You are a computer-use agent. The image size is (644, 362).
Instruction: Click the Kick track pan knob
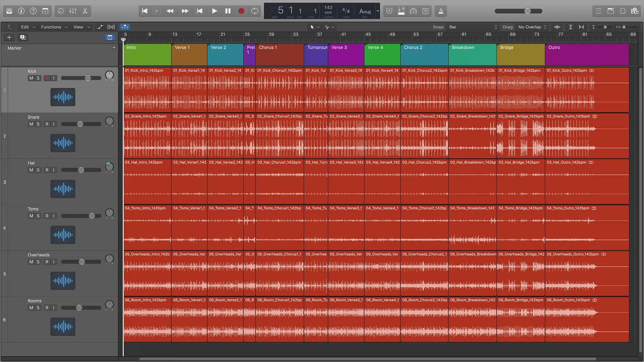pos(109,75)
